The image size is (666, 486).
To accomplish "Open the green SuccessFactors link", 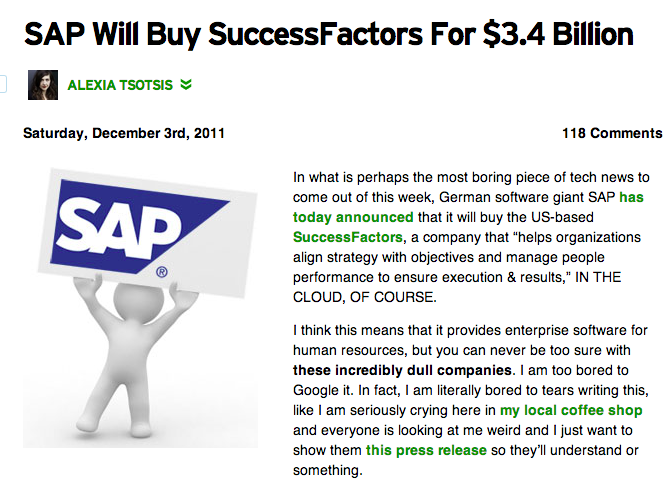I will [x=348, y=237].
